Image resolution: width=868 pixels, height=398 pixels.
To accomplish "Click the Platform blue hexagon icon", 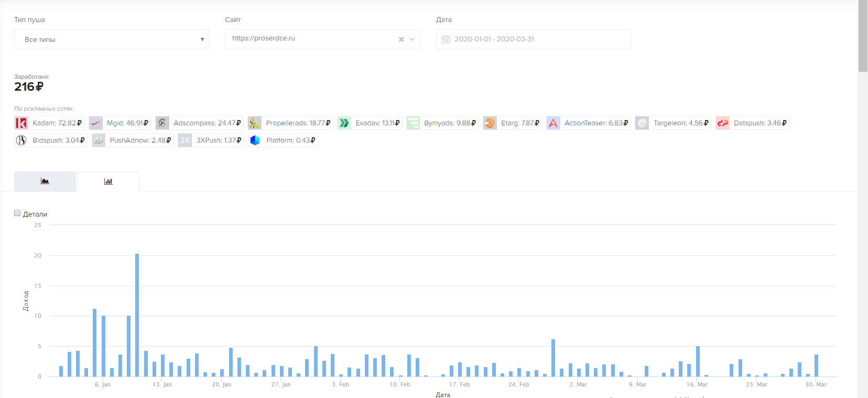I will pyautogui.click(x=255, y=141).
